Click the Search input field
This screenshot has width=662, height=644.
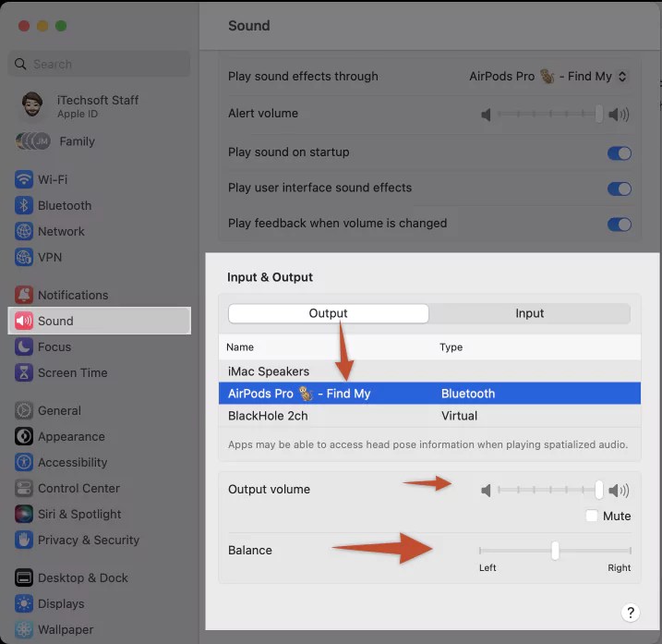(x=99, y=64)
